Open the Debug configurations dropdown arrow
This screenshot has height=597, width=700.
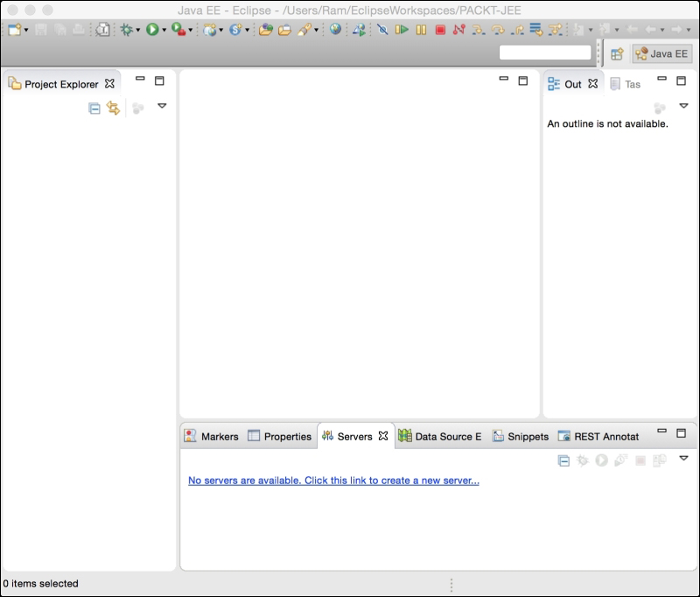pyautogui.click(x=138, y=30)
